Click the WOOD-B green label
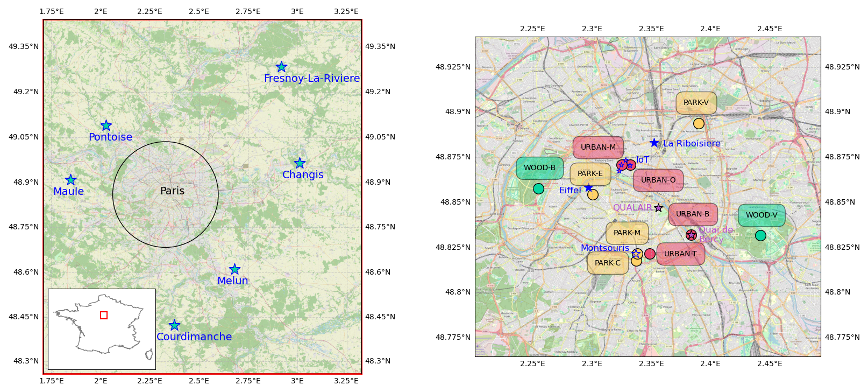868x392 pixels. (539, 168)
